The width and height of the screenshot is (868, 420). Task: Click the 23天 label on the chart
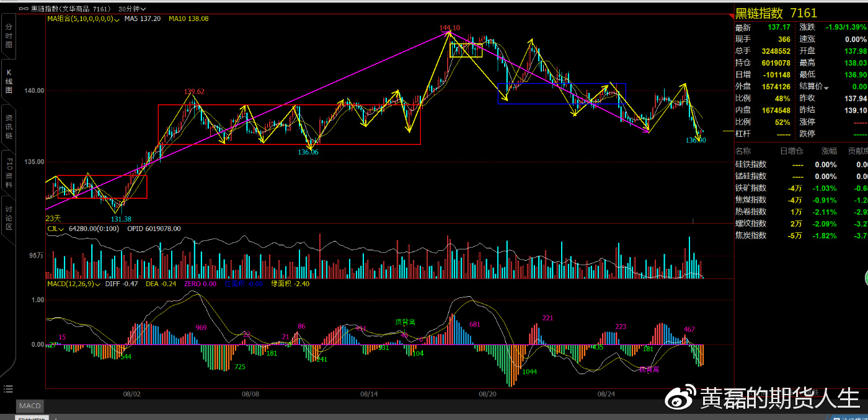tap(54, 218)
